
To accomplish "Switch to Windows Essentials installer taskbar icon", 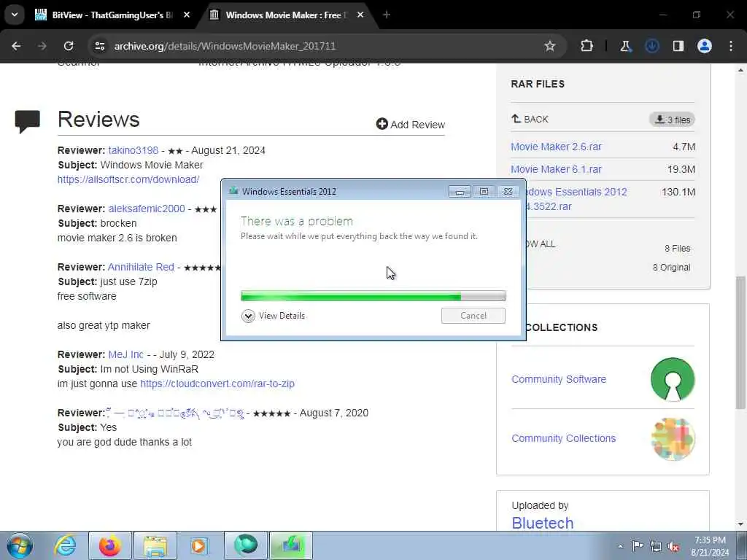I will click(290, 545).
